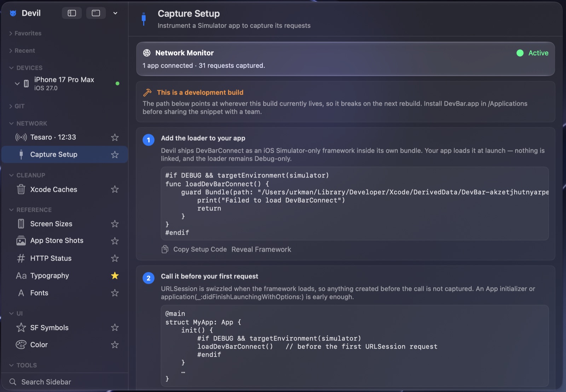The height and width of the screenshot is (392, 566).
Task: Unfavorite Typography via its yellow star
Action: (x=115, y=276)
